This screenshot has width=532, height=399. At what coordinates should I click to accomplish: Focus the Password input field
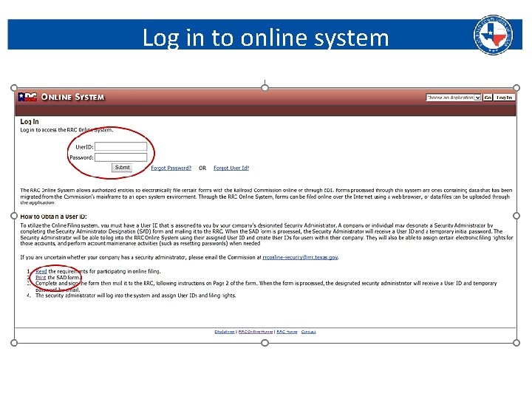click(x=120, y=157)
